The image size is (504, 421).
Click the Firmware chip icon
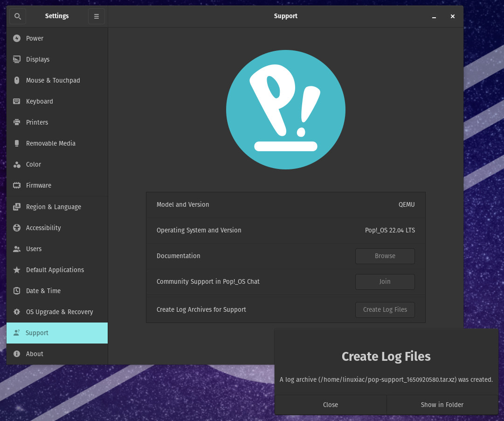pos(17,185)
